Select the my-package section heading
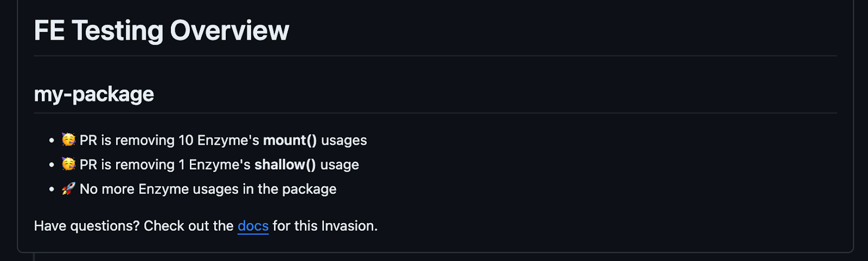This screenshot has height=261, width=868. pyautogui.click(x=94, y=94)
